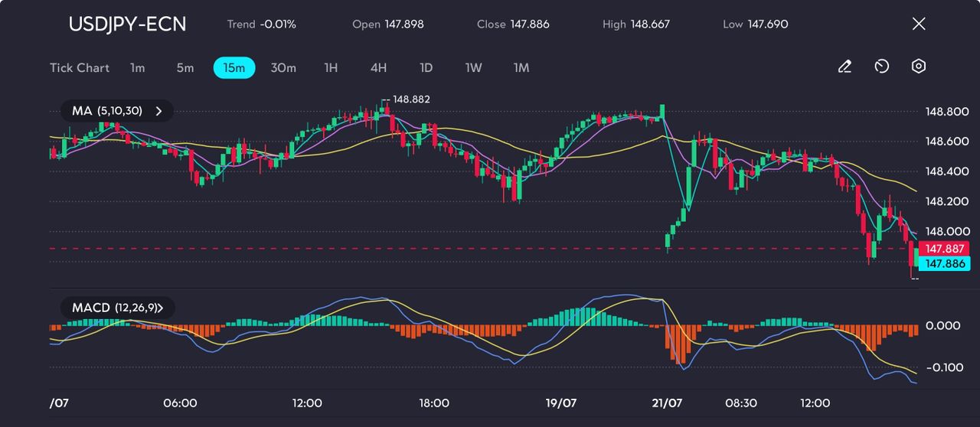Screen dimensions: 980x427
Task: Choose the 4H timeframe
Action: coord(378,68)
